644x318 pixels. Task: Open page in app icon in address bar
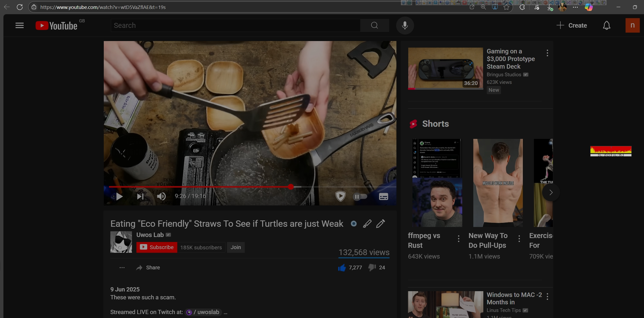(472, 7)
